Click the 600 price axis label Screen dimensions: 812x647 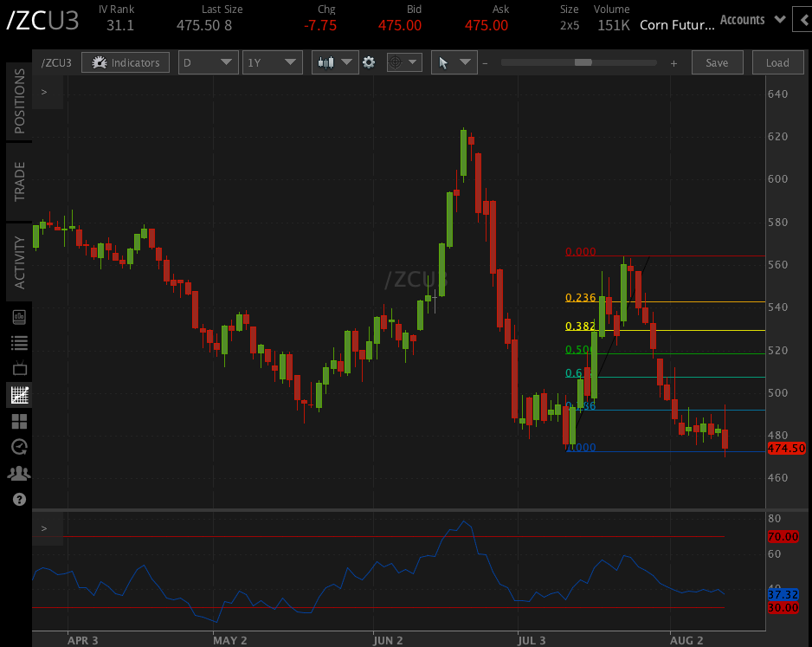point(777,178)
